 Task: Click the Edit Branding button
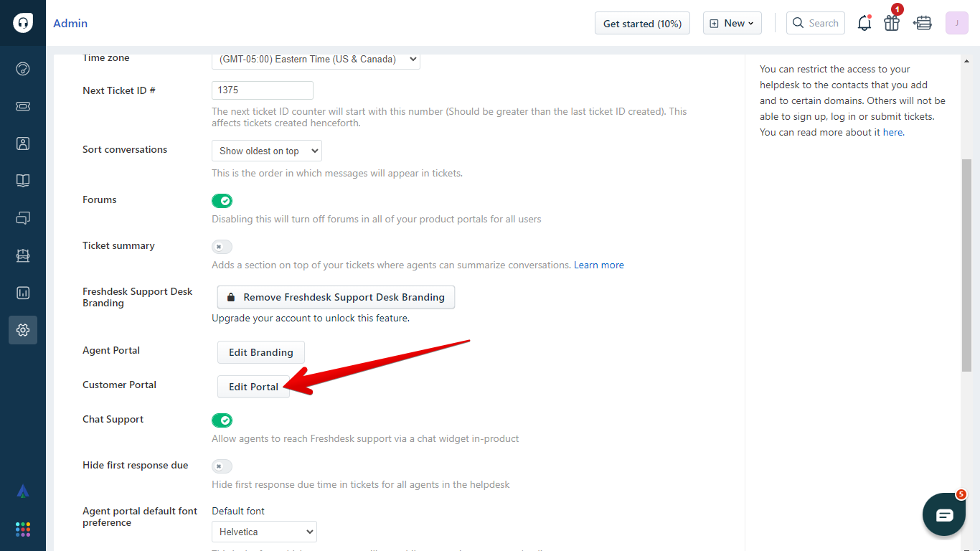click(261, 352)
